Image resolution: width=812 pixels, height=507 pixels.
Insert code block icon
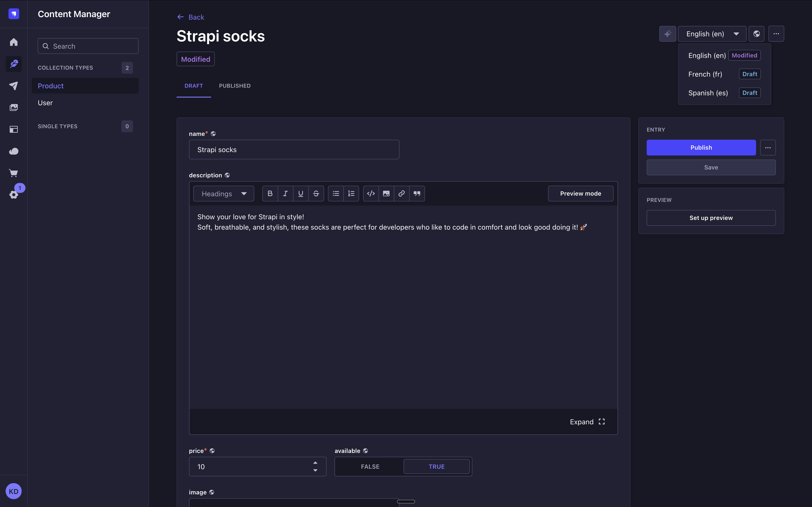click(x=371, y=194)
